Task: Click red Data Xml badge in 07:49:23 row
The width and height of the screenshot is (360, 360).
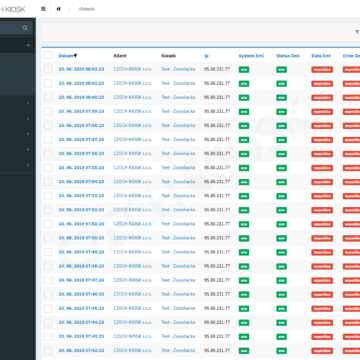Action: pos(322,252)
